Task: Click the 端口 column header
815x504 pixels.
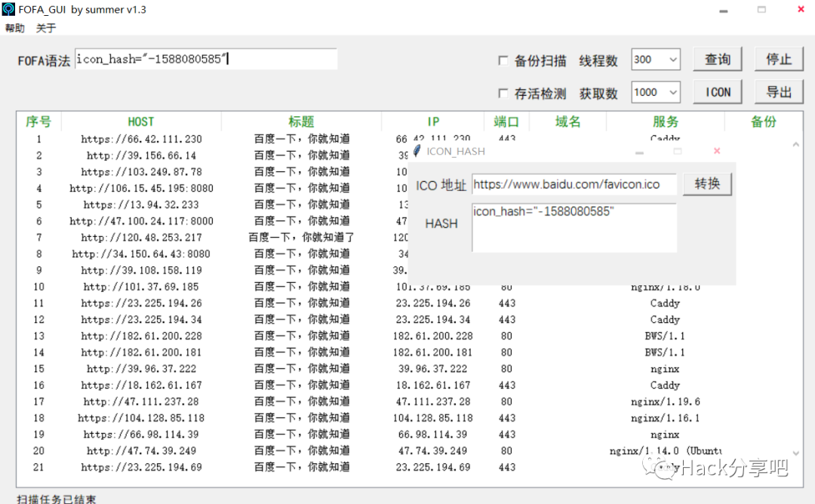Action: (x=506, y=121)
